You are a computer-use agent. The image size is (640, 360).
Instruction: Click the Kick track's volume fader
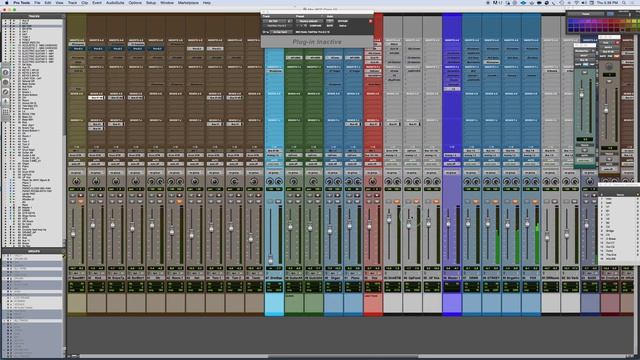coord(93,225)
